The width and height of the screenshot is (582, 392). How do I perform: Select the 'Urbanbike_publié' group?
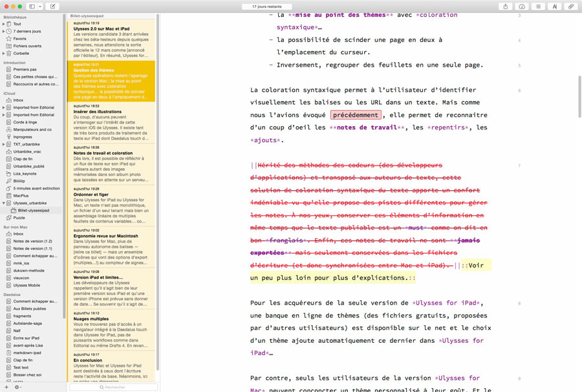click(28, 166)
